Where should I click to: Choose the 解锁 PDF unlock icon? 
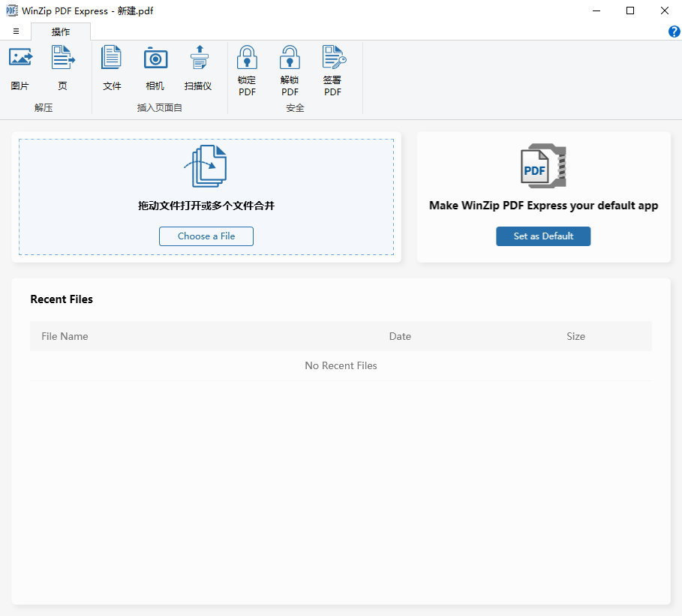point(290,59)
